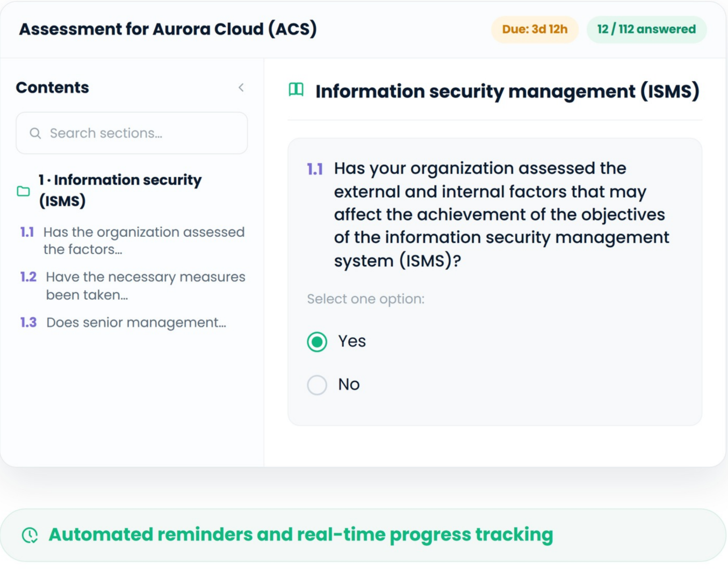Click the question 1.1 text in the main panel

coord(502,214)
